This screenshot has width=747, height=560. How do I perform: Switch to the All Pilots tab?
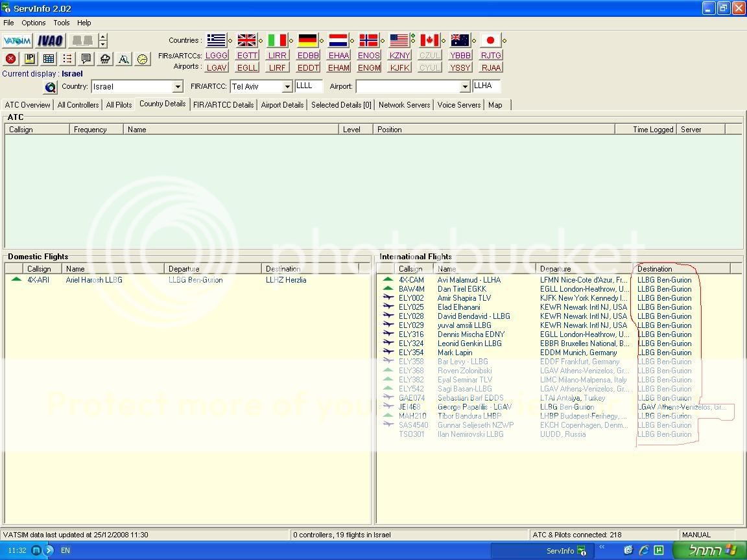119,104
